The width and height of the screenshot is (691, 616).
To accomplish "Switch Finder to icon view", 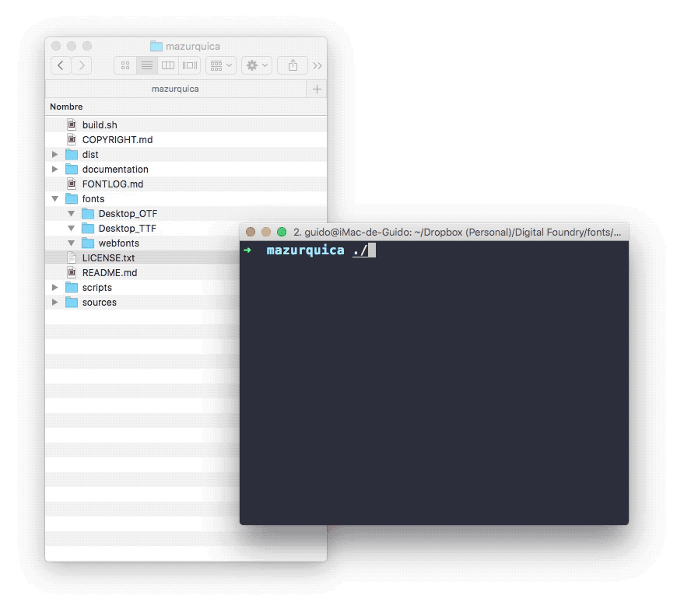I will [x=125, y=65].
